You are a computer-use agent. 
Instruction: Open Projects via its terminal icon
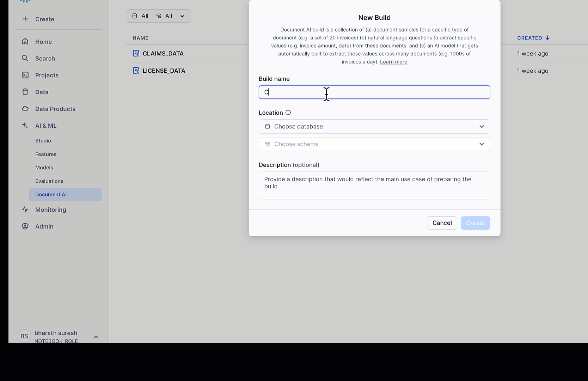pos(25,75)
